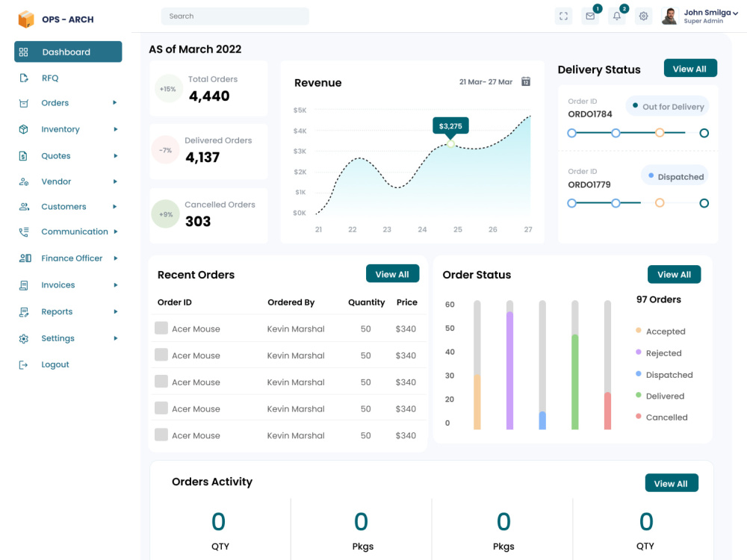Image resolution: width=747 pixels, height=560 pixels.
Task: Click the Finance Officer icon
Action: click(25, 258)
